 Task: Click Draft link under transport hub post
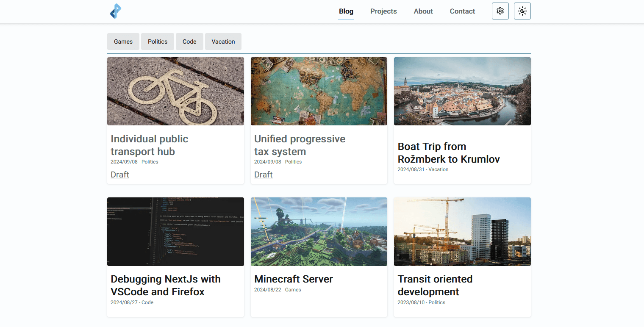pos(120,175)
